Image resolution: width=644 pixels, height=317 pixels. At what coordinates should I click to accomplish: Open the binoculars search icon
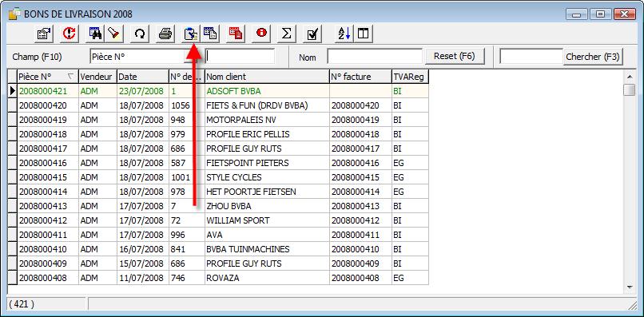click(96, 34)
